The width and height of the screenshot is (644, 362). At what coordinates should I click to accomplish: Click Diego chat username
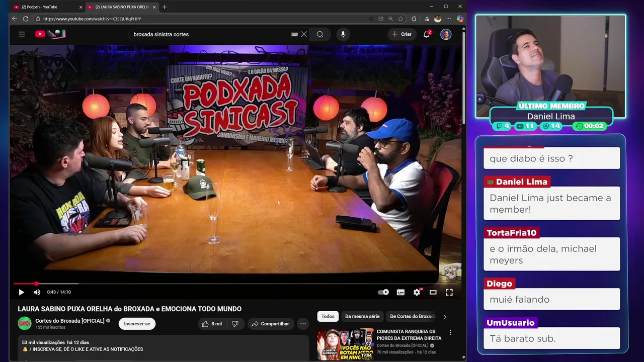click(499, 284)
